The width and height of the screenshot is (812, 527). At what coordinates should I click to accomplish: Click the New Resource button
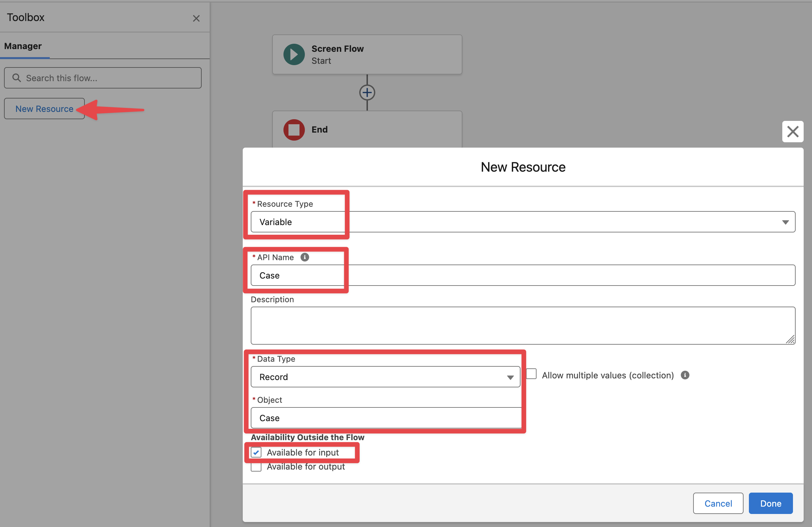[x=44, y=109]
